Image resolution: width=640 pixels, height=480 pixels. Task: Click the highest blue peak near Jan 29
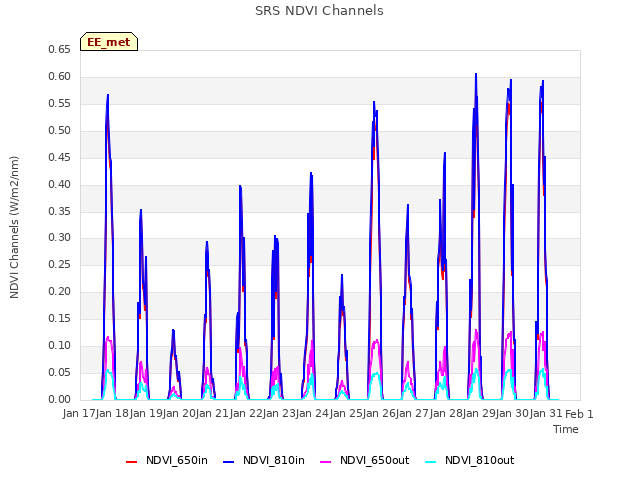click(x=476, y=74)
